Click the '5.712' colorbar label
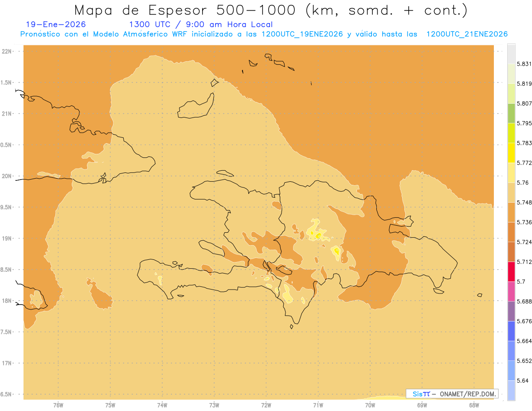 pyautogui.click(x=524, y=262)
